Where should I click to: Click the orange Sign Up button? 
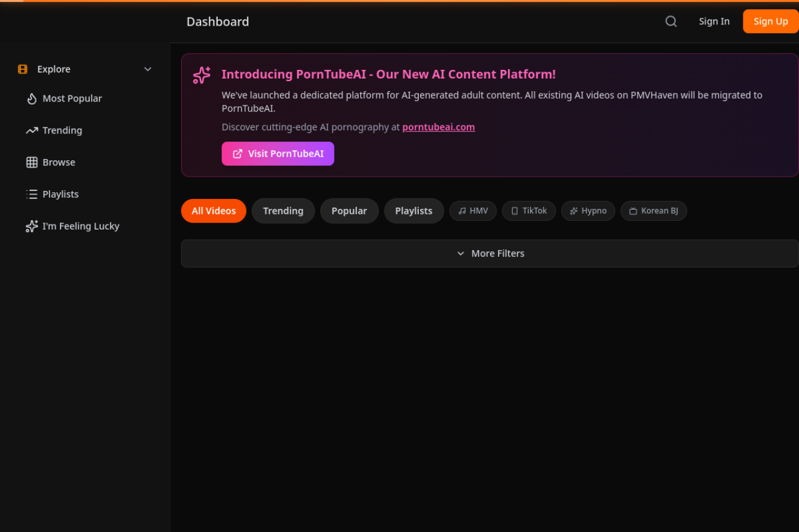coord(770,21)
